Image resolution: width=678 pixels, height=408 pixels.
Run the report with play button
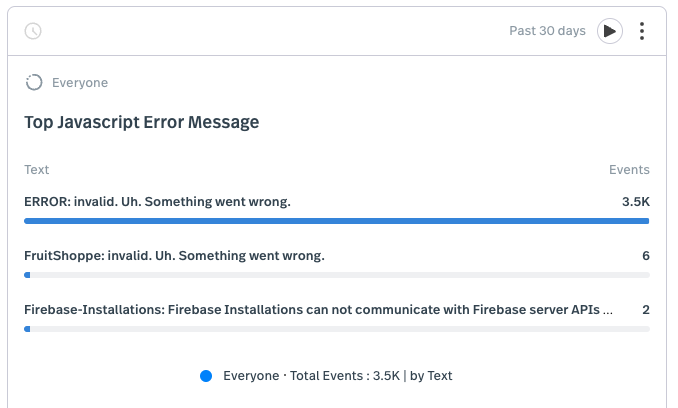click(x=610, y=31)
